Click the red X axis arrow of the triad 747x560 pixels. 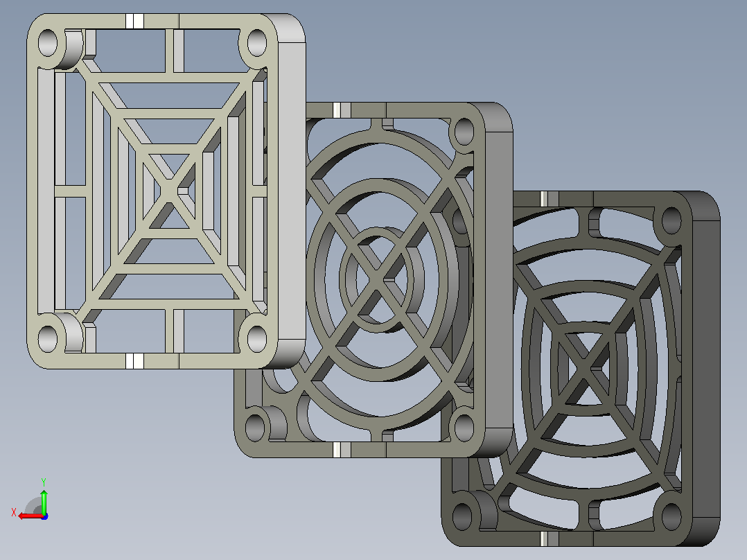30,516
